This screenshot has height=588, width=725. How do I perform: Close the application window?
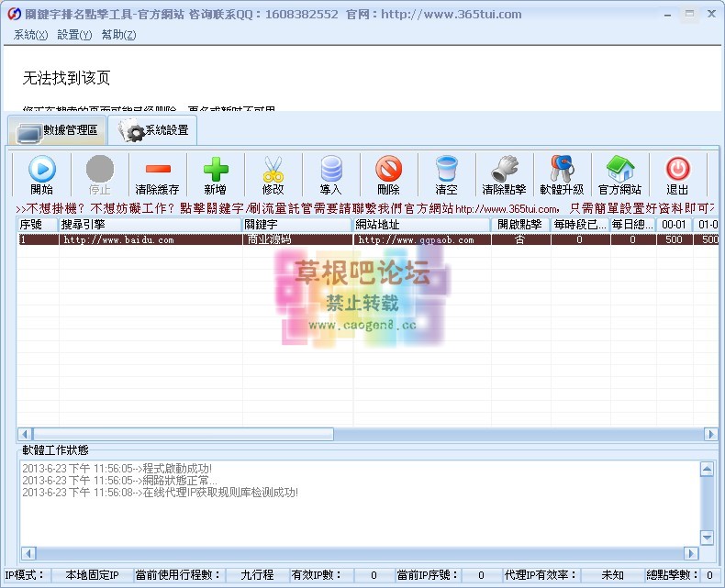point(711,14)
